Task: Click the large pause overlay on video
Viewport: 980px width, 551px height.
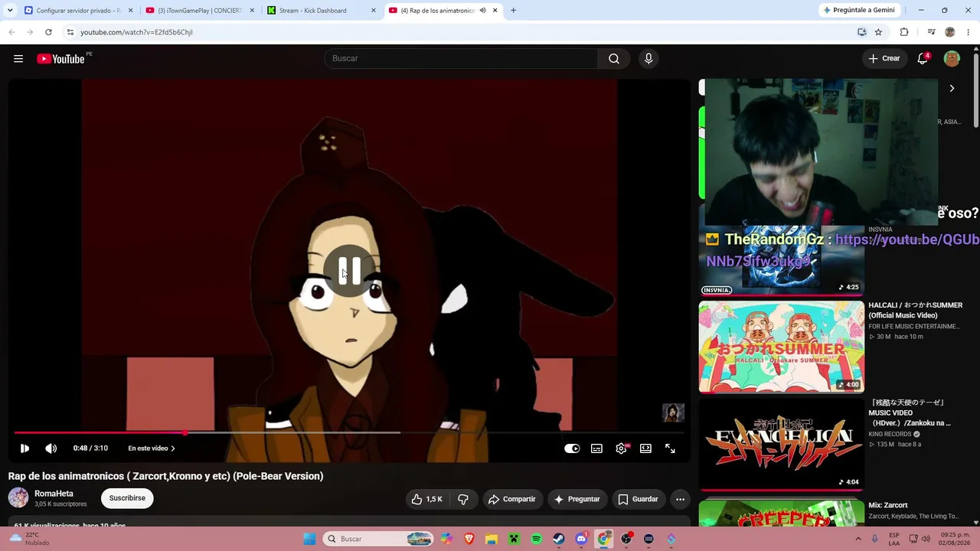Action: click(350, 271)
